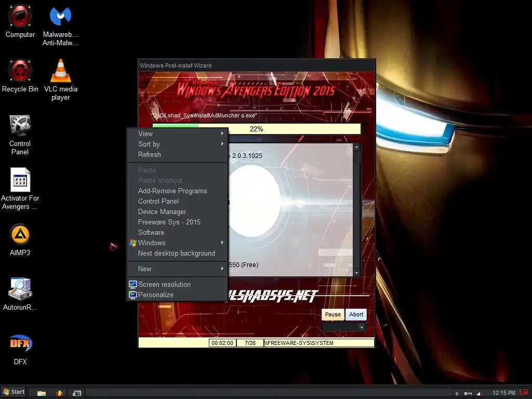This screenshot has width=532, height=399.
Task: Select Activator For Avengers desktop icon
Action: pos(20,189)
